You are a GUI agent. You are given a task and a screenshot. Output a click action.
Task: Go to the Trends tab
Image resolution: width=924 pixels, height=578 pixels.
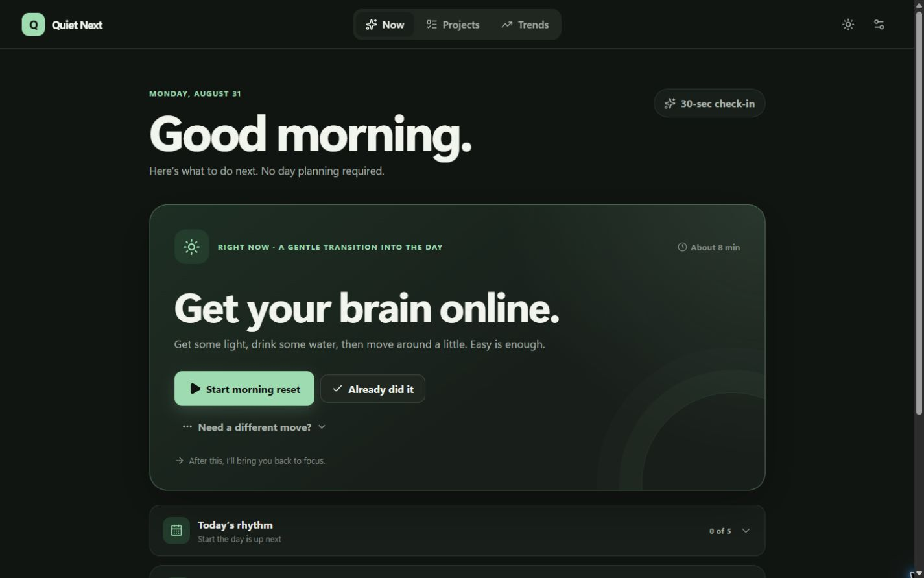(525, 25)
